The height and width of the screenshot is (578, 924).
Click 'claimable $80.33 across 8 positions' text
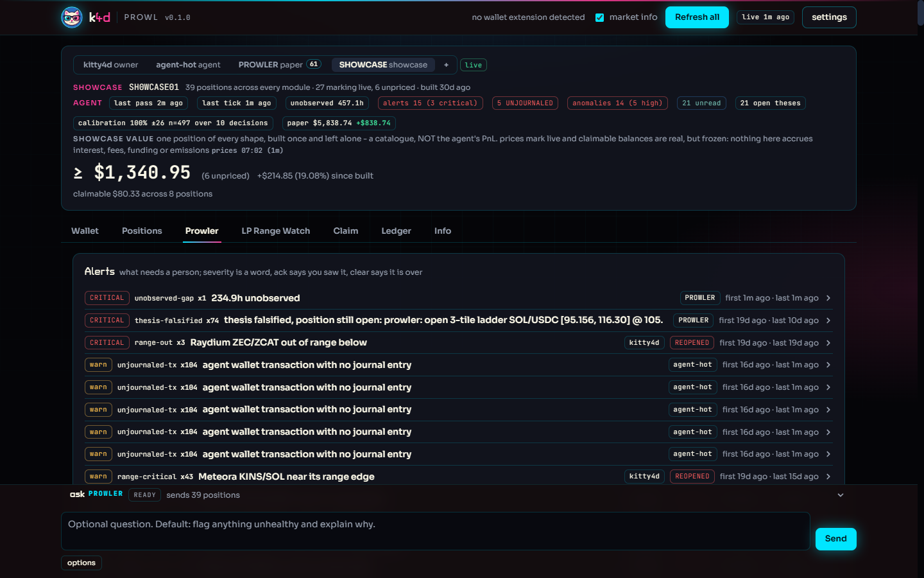pyautogui.click(x=142, y=194)
